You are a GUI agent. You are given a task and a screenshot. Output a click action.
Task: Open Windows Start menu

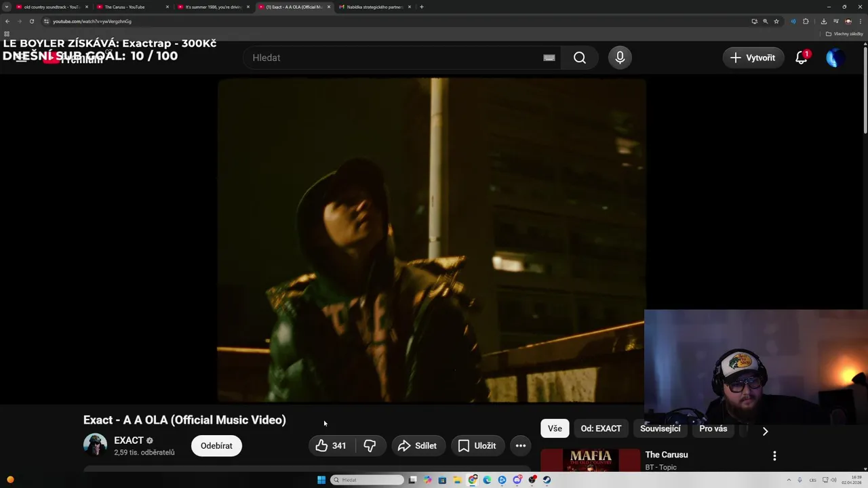(x=321, y=480)
